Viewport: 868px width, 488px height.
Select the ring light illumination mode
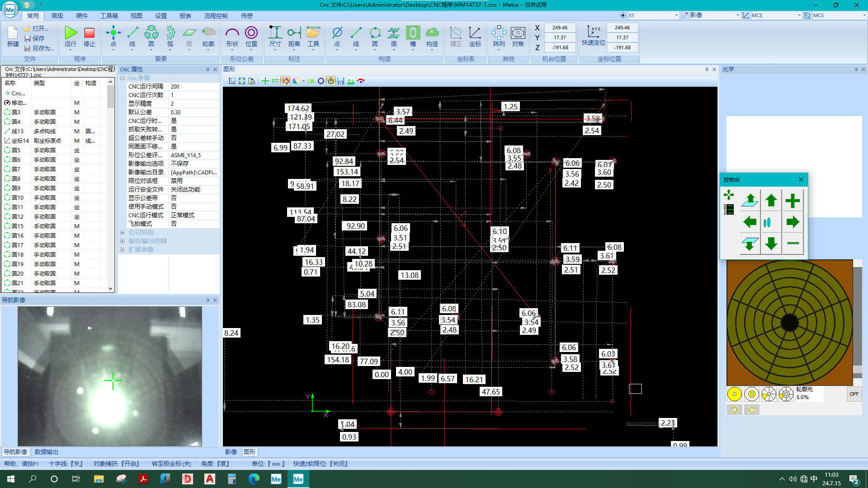[751, 394]
